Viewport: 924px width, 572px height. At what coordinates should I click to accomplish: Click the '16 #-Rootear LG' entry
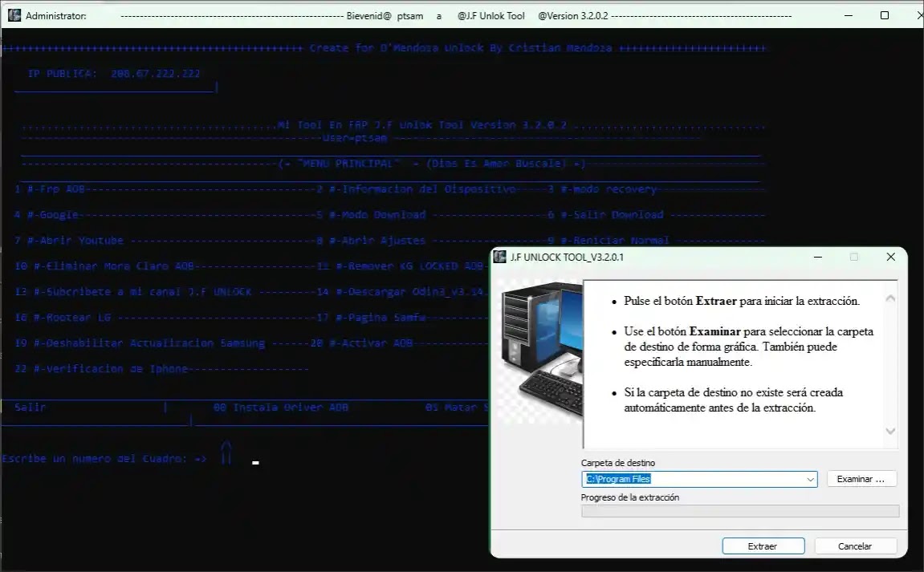[x=63, y=318]
